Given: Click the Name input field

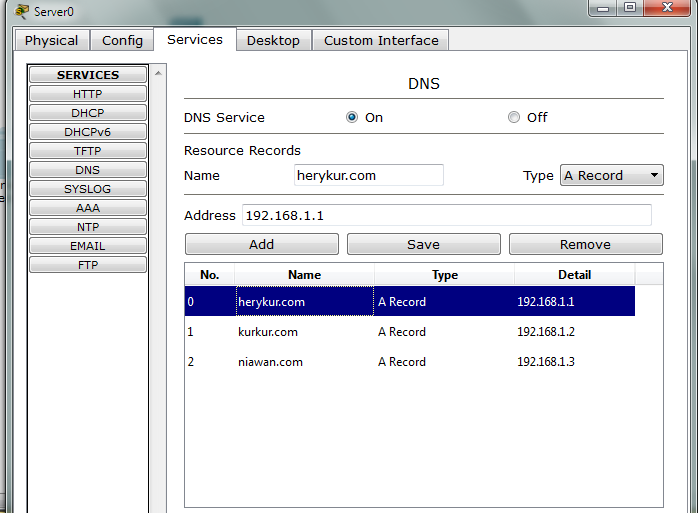Looking at the screenshot, I should click(x=369, y=175).
